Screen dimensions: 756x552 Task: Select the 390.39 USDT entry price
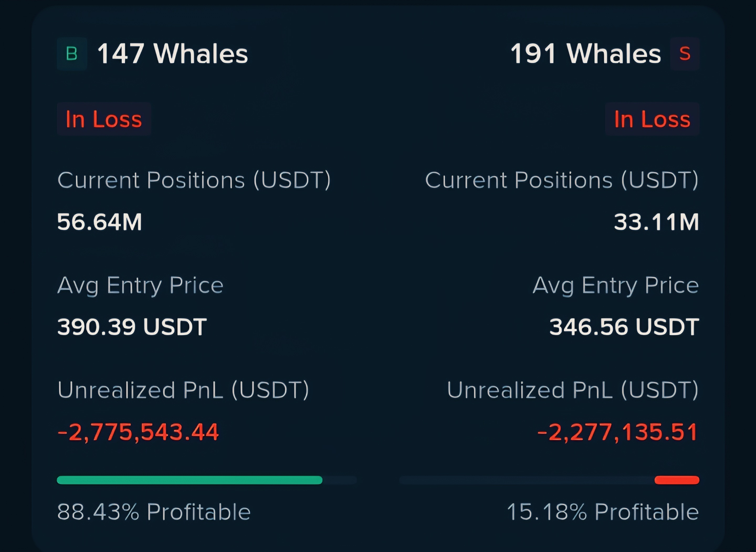click(132, 327)
